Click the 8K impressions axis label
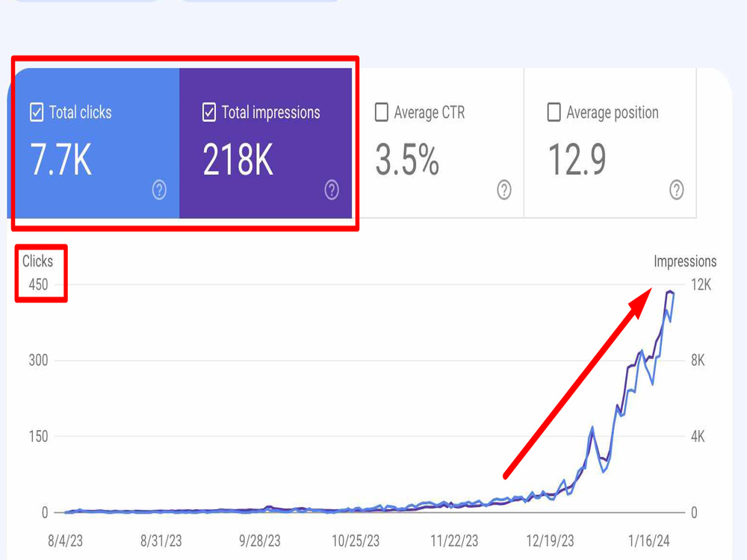747x560 pixels. [x=698, y=361]
